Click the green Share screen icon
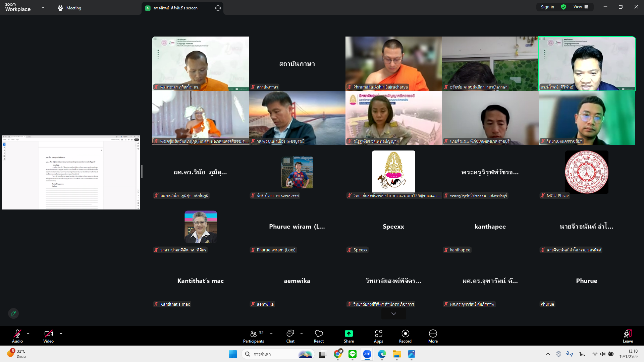Viewport: 644px width, 362px height. [x=348, y=334]
